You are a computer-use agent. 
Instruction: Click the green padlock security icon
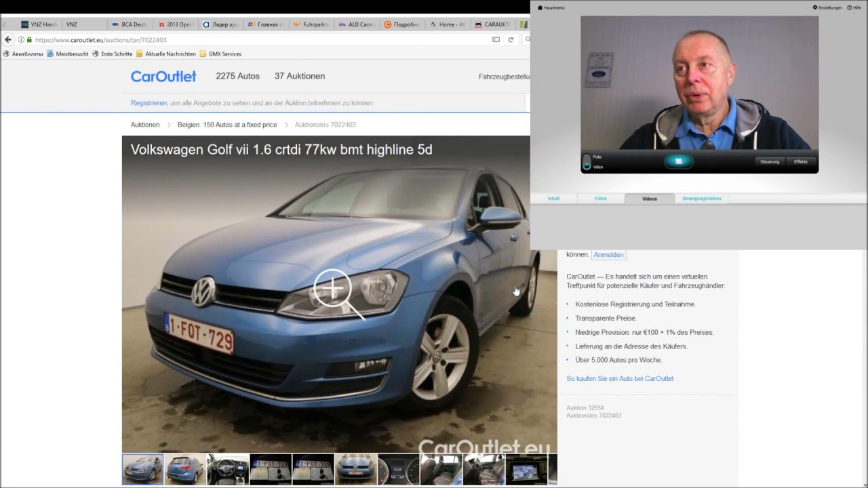point(29,40)
